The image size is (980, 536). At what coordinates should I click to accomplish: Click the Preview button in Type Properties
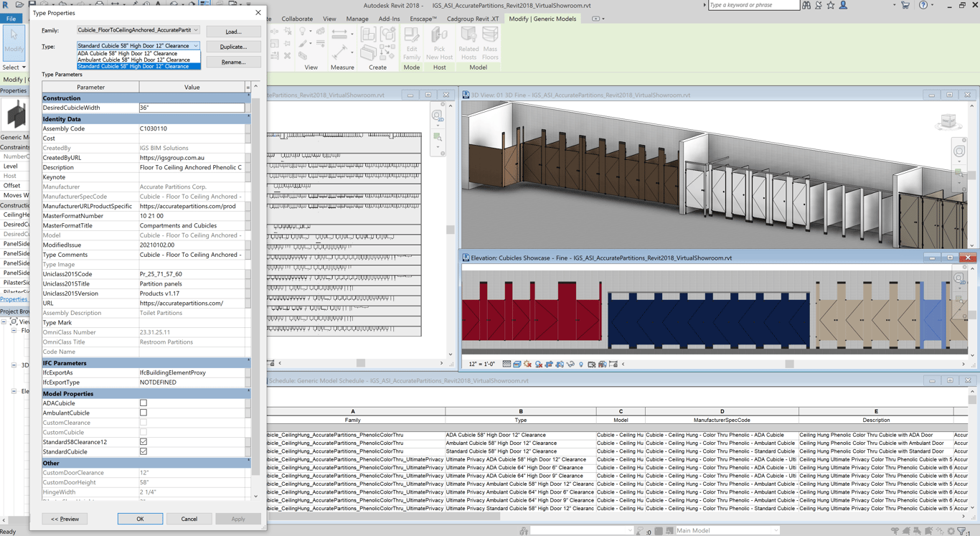coord(65,519)
